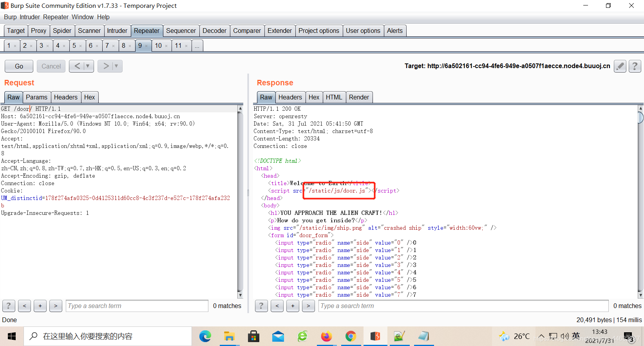Open the Intruder tool tab
The width and height of the screenshot is (644, 346).
click(117, 31)
